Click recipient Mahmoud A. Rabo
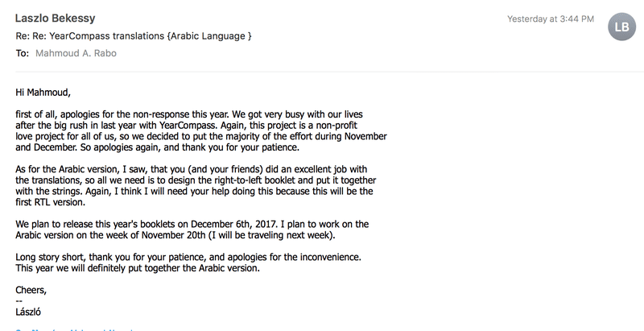The height and width of the screenshot is (331, 644). tap(86, 54)
